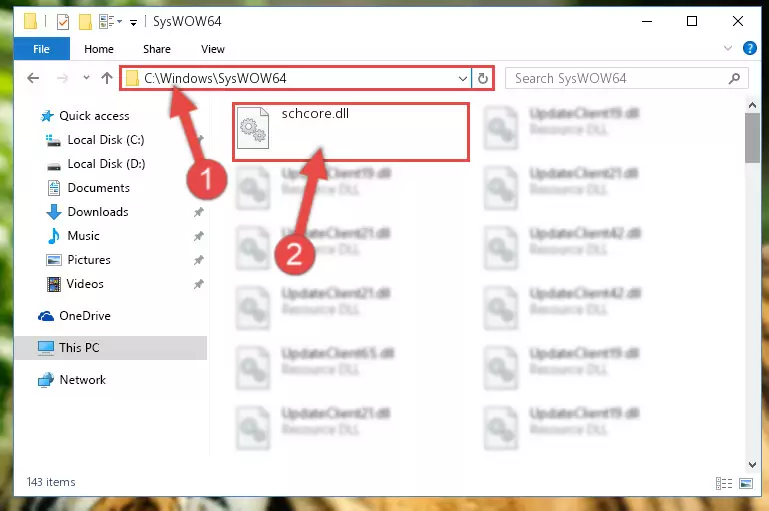The height and width of the screenshot is (511, 769).
Task: Click the pin icon next to Pictures
Action: pos(198,260)
